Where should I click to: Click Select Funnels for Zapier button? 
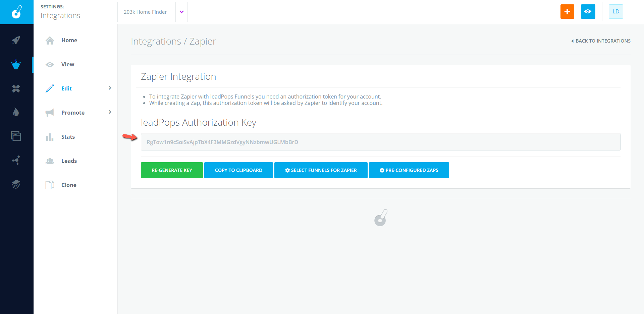(x=321, y=170)
